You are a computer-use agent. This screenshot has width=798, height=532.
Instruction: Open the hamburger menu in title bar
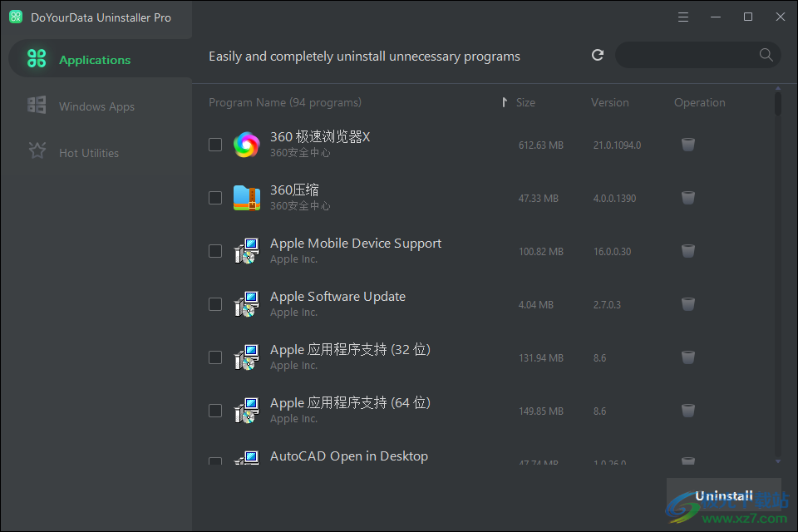click(x=683, y=17)
